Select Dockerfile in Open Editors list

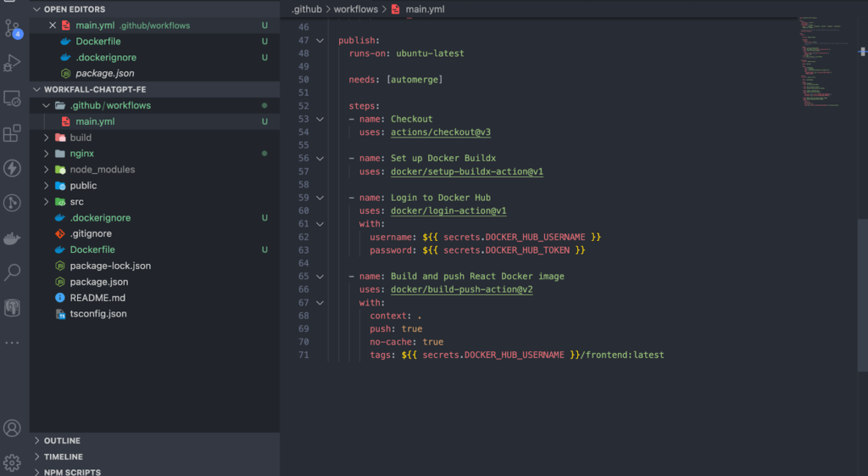[155, 41]
